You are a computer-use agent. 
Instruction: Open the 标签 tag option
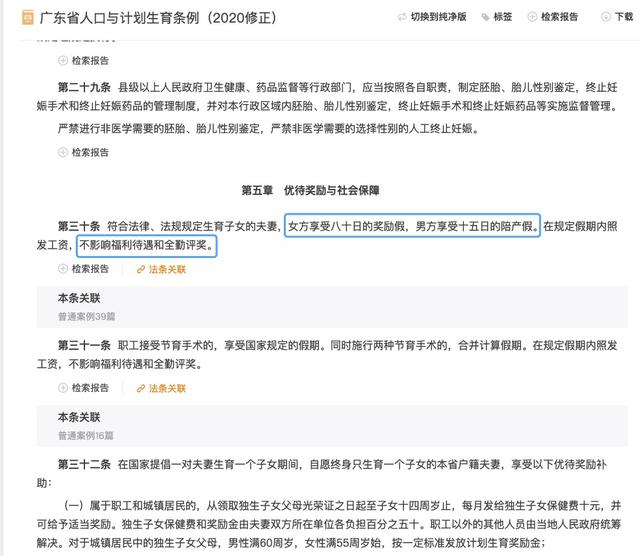coord(502,17)
